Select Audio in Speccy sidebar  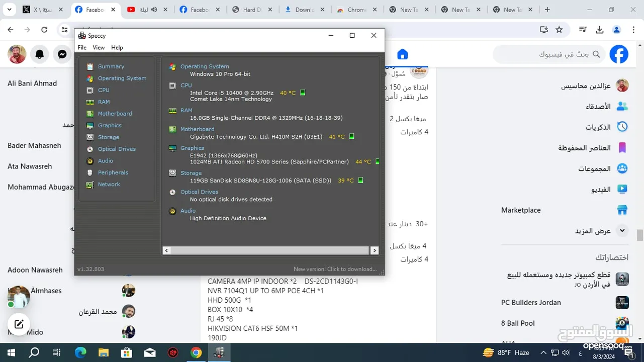click(x=106, y=161)
